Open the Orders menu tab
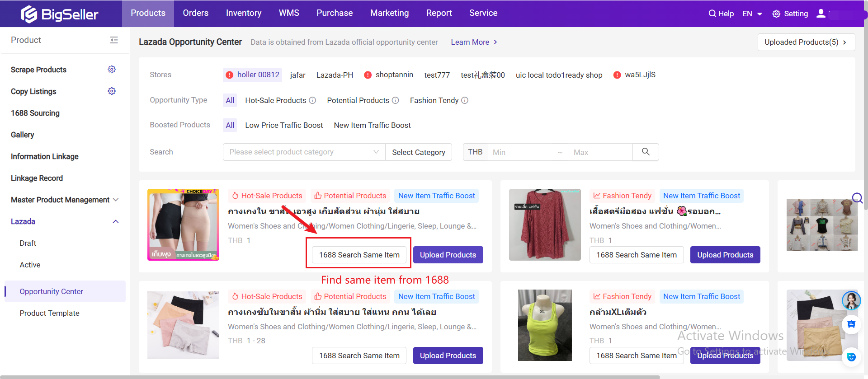The height and width of the screenshot is (379, 868). (195, 13)
